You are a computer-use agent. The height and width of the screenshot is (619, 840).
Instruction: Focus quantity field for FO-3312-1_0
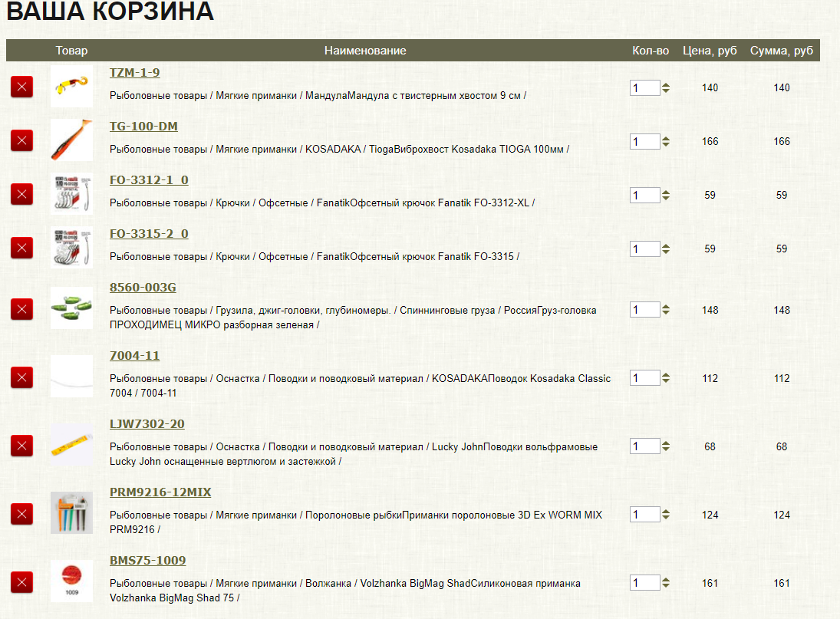point(644,195)
